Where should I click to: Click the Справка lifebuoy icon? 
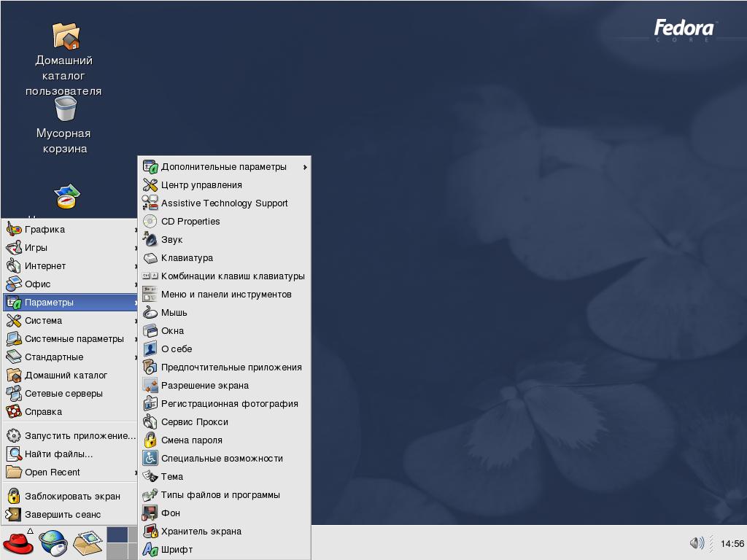click(14, 411)
